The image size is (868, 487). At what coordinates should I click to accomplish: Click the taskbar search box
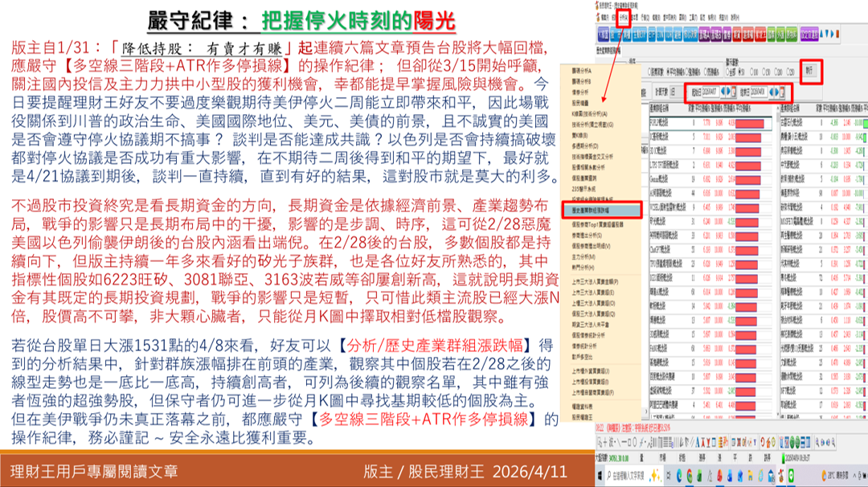(634, 476)
